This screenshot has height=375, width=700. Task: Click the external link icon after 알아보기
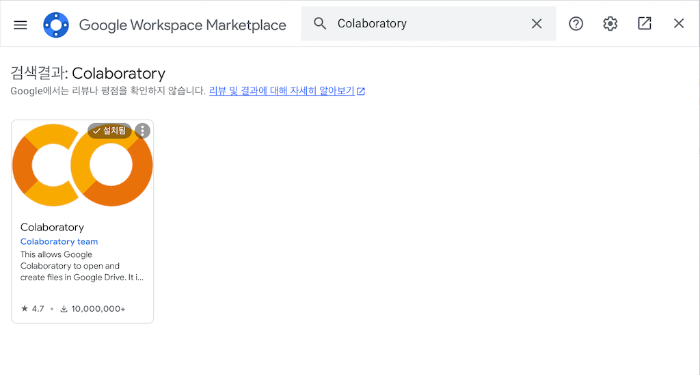[361, 92]
